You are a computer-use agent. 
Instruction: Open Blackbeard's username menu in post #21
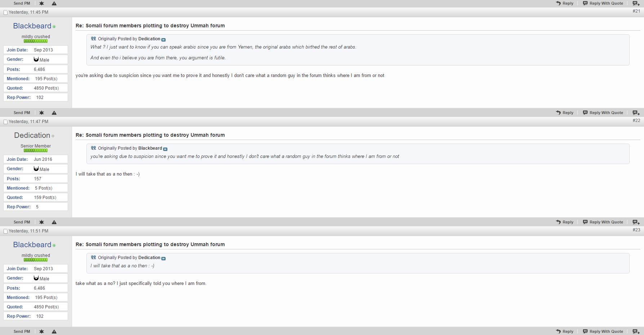click(32, 26)
